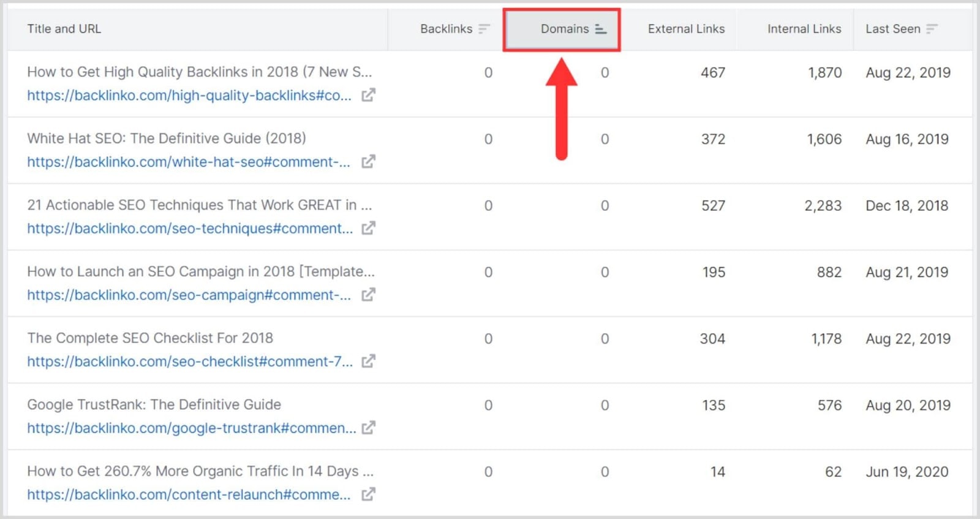Open external link icon for white-hat-seo URL
The image size is (980, 519).
click(368, 162)
